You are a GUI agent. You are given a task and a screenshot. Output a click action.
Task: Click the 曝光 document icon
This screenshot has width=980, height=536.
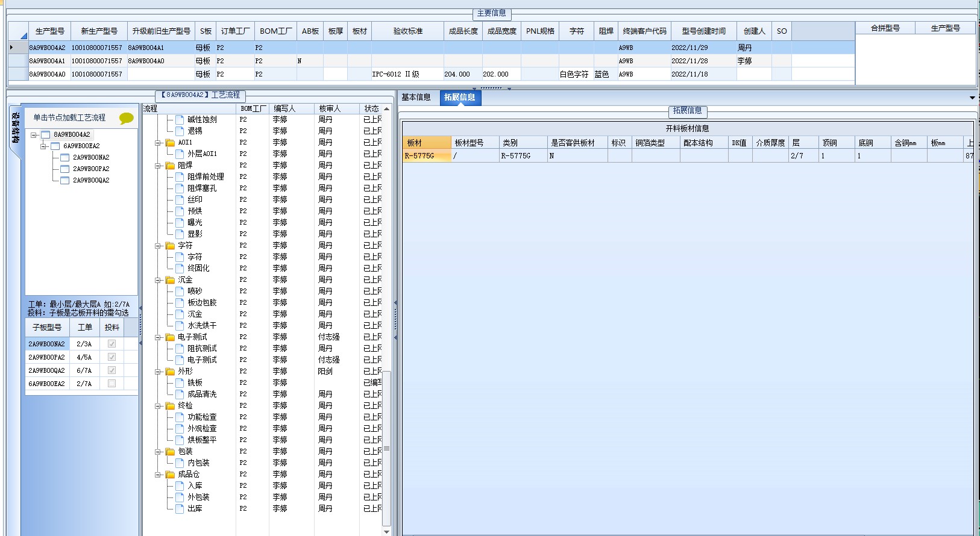180,222
